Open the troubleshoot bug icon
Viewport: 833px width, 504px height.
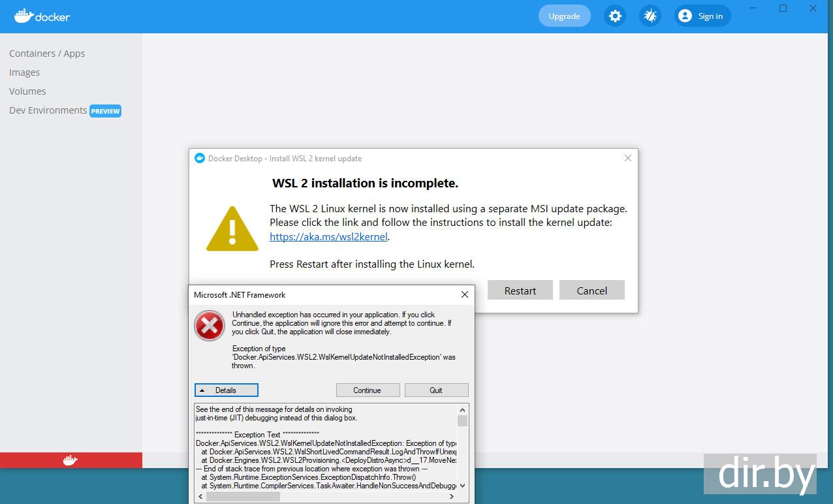point(650,16)
